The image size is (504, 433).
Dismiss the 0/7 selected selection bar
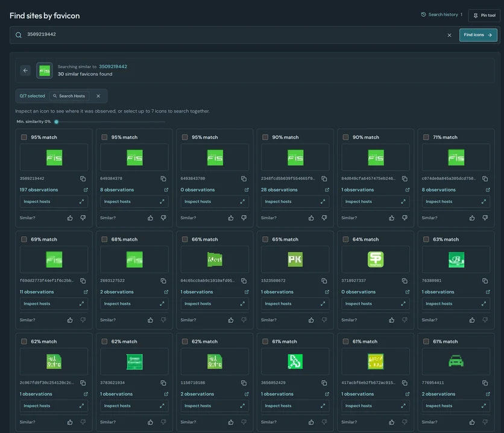pyautogui.click(x=98, y=96)
